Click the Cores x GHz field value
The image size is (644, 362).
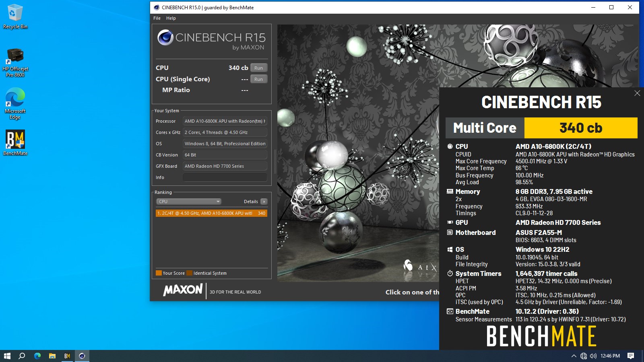point(225,132)
